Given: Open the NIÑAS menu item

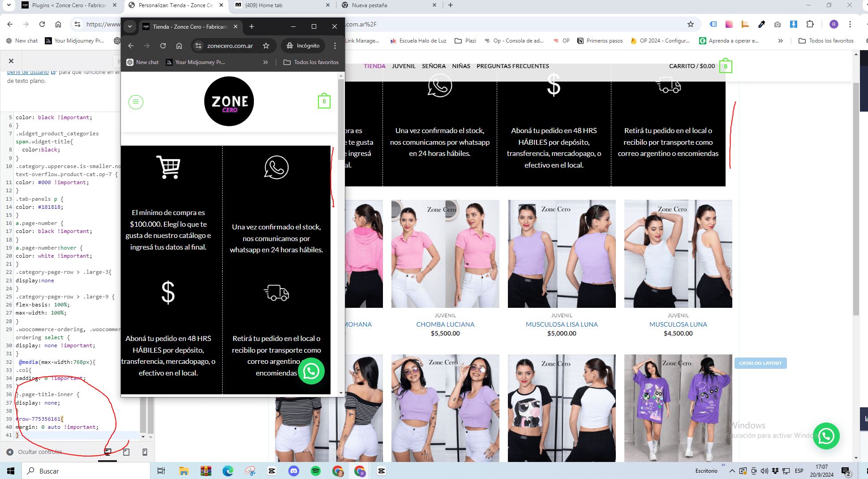Looking at the screenshot, I should point(461,66).
